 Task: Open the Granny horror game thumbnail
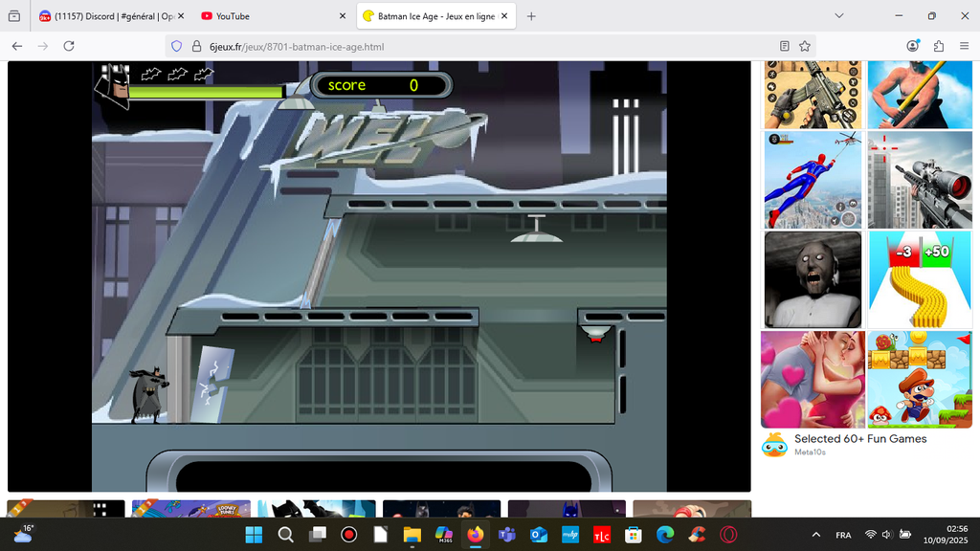(813, 280)
